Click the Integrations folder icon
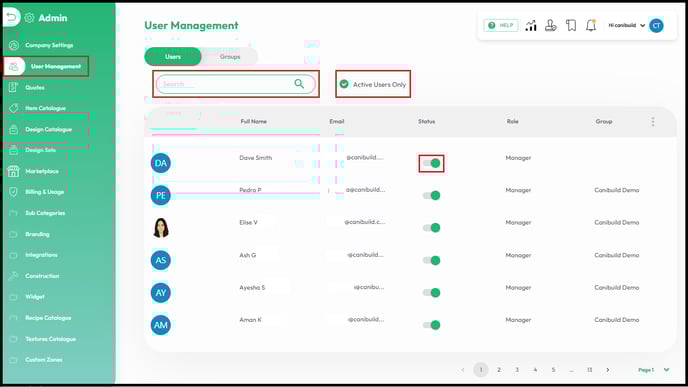This screenshot has width=688, height=387. [14, 255]
